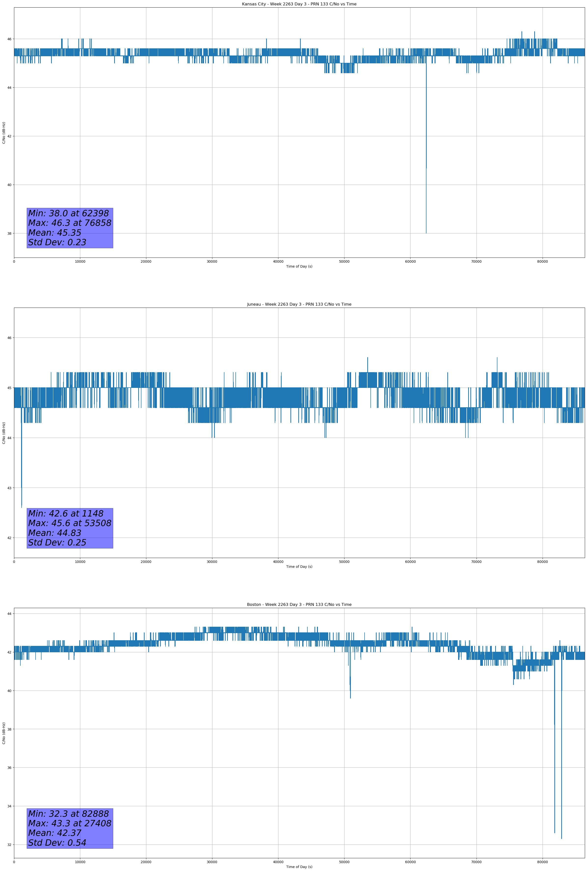This screenshot has height=871, width=588.
Task: Click the Kansas City plot title
Action: point(299,4)
